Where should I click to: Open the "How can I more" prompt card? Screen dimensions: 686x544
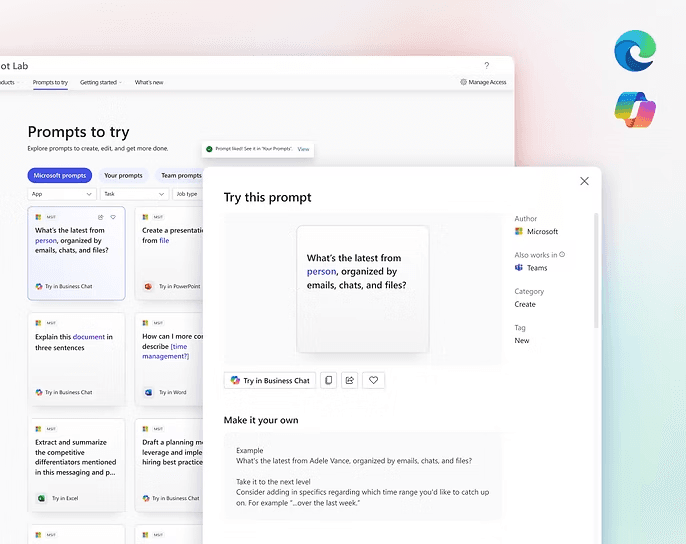[x=169, y=359]
